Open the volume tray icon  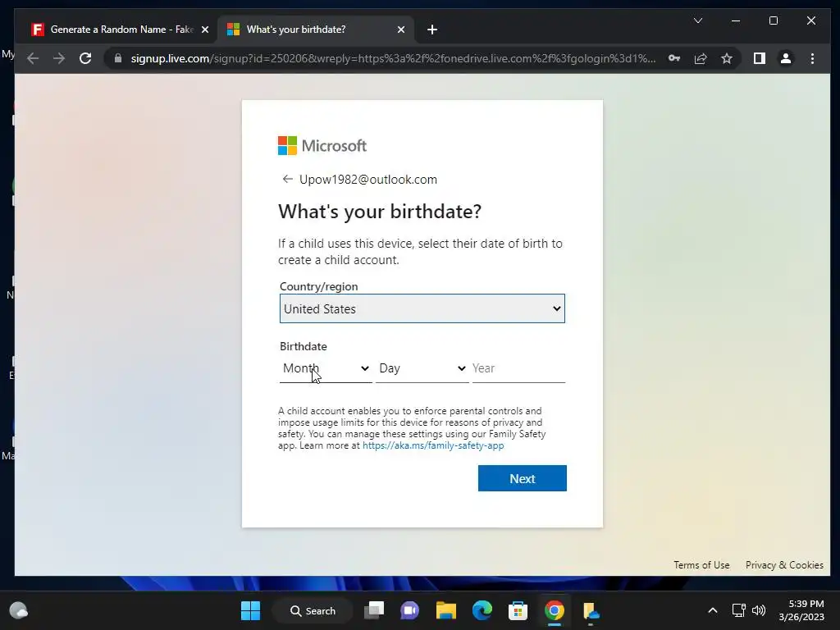759,610
